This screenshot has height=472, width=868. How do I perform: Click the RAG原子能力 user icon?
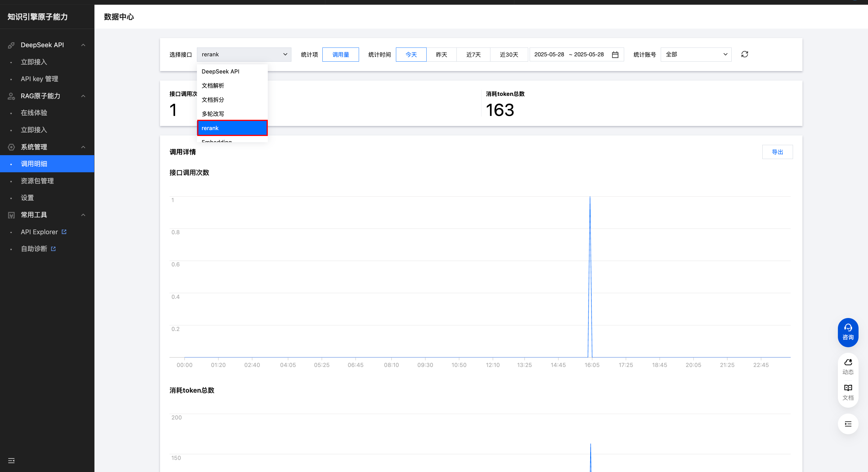[x=11, y=96]
